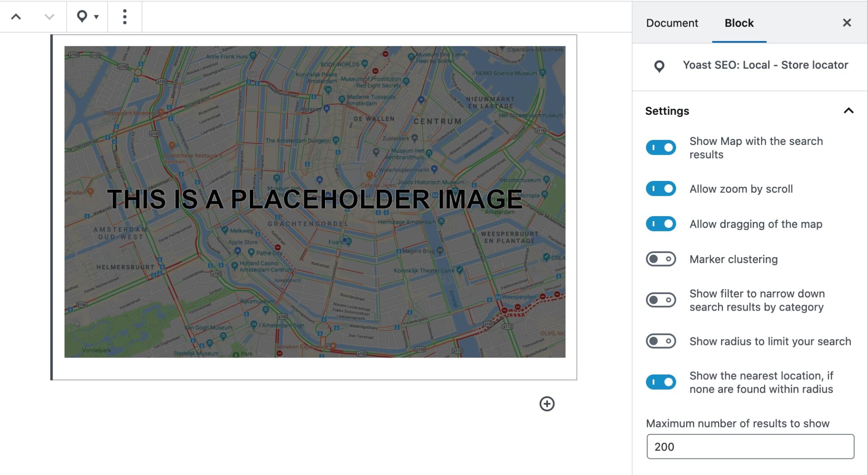This screenshot has width=868, height=475.
Task: Move block down with arrow
Action: point(49,17)
